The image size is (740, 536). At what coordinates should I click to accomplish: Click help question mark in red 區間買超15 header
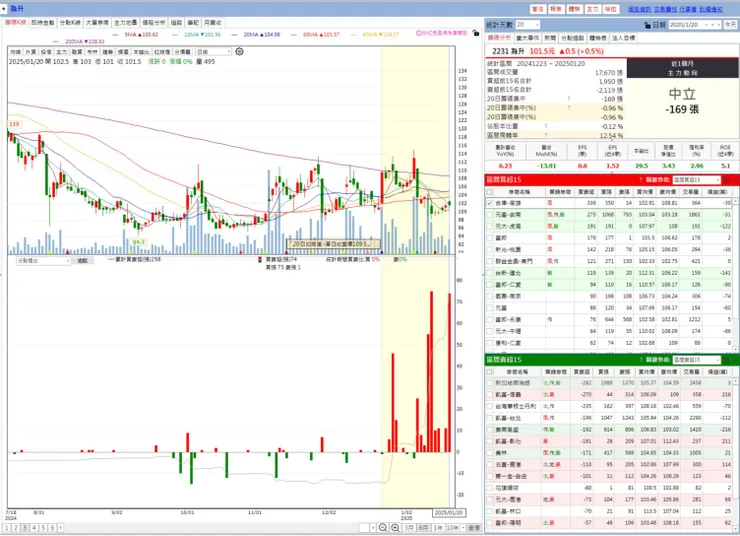click(x=641, y=180)
